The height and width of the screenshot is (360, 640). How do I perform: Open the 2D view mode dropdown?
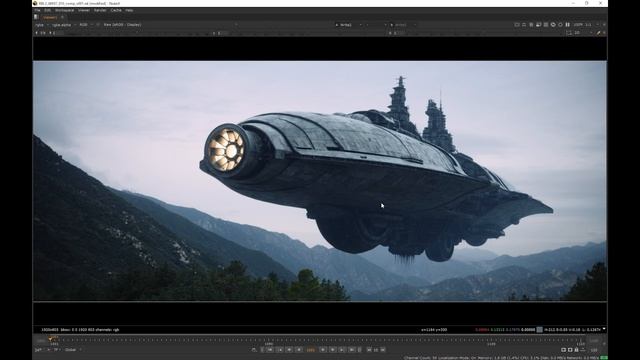583,33
